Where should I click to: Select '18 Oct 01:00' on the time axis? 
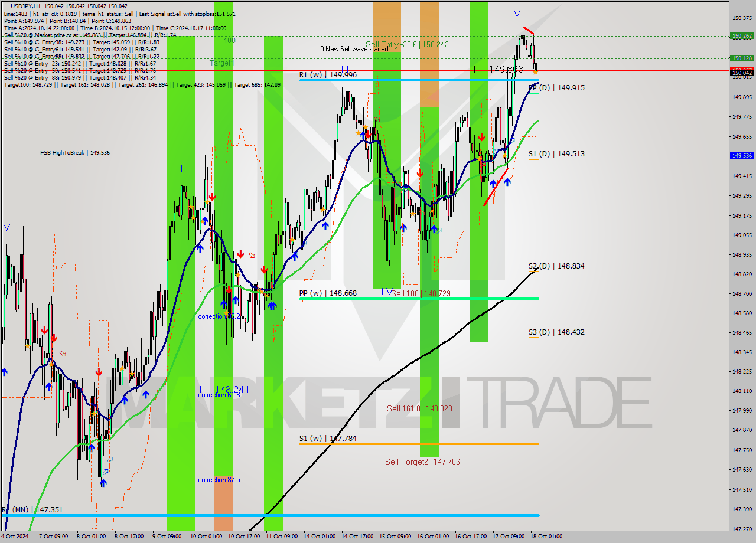(546, 537)
